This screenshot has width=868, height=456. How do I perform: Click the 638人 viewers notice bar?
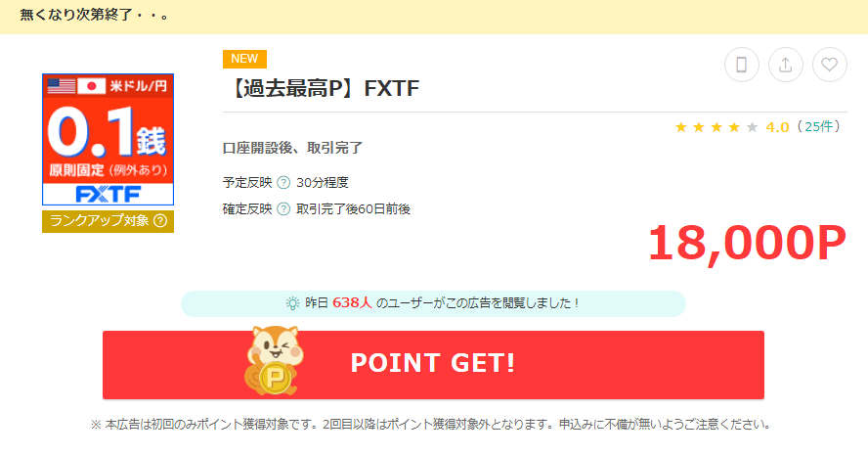tap(433, 303)
